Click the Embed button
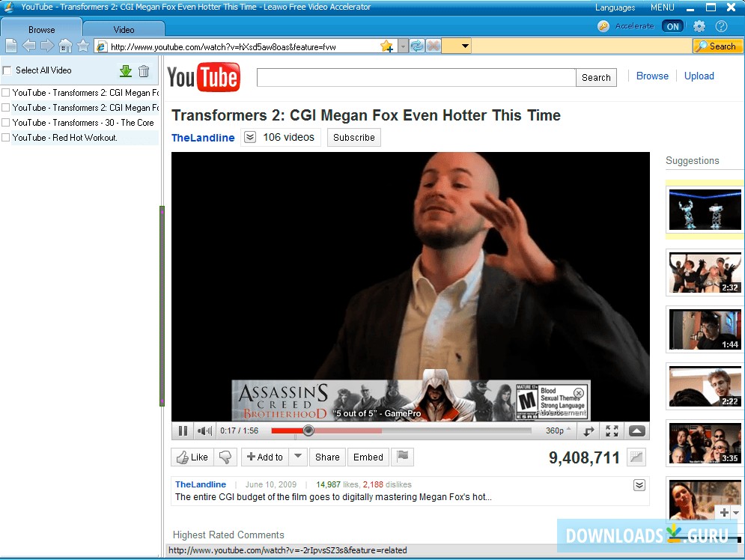Screen dimensions: 745x560 pyautogui.click(x=368, y=457)
